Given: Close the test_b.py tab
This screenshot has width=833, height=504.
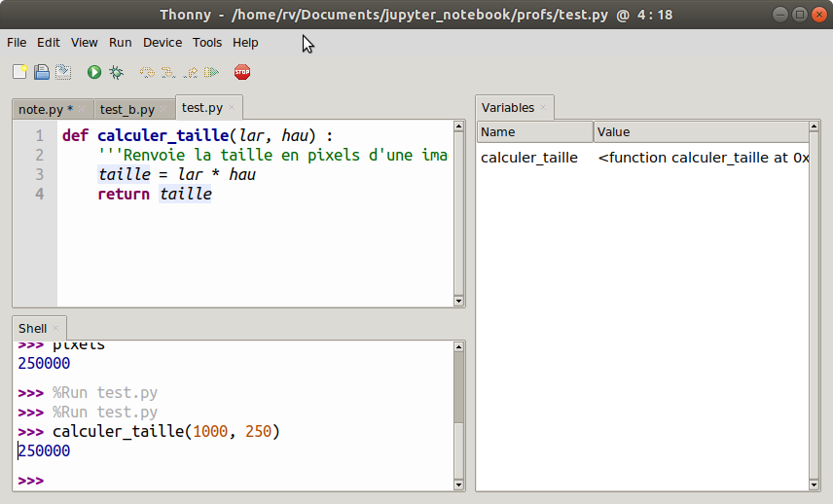Looking at the screenshot, I should tap(163, 109).
